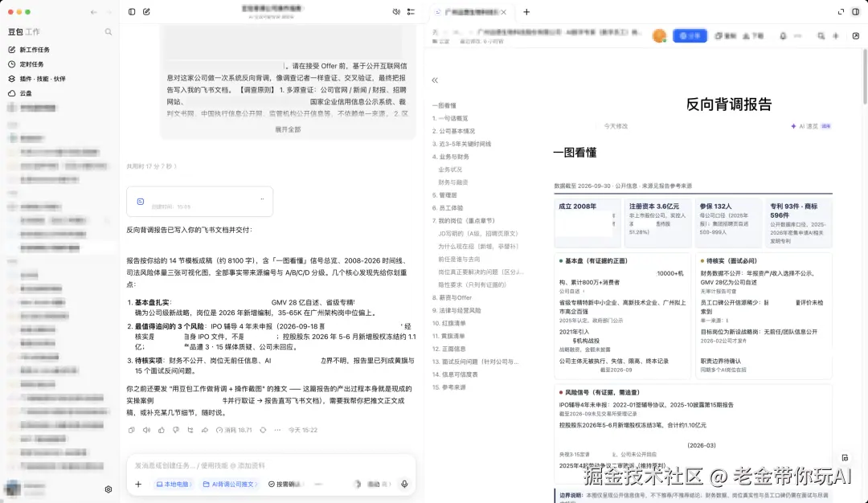Click the blue share button in the document toolbar
This screenshot has width=868, height=503.
[690, 36]
